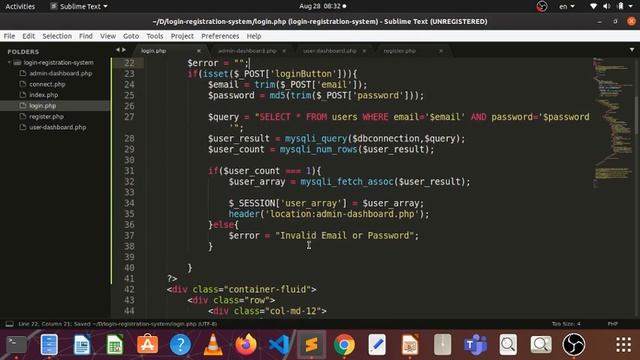This screenshot has width=640, height=360.
Task: Open the system menu arrow at top right
Action: tap(631, 6)
